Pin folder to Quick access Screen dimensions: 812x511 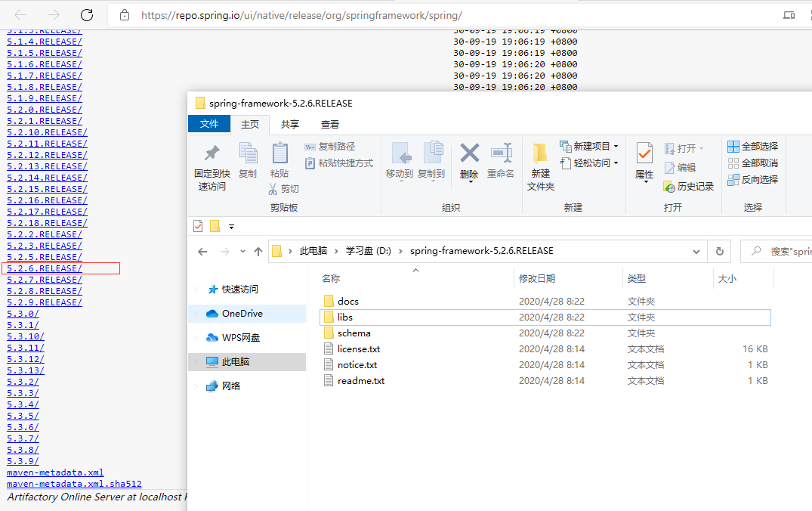pyautogui.click(x=211, y=167)
